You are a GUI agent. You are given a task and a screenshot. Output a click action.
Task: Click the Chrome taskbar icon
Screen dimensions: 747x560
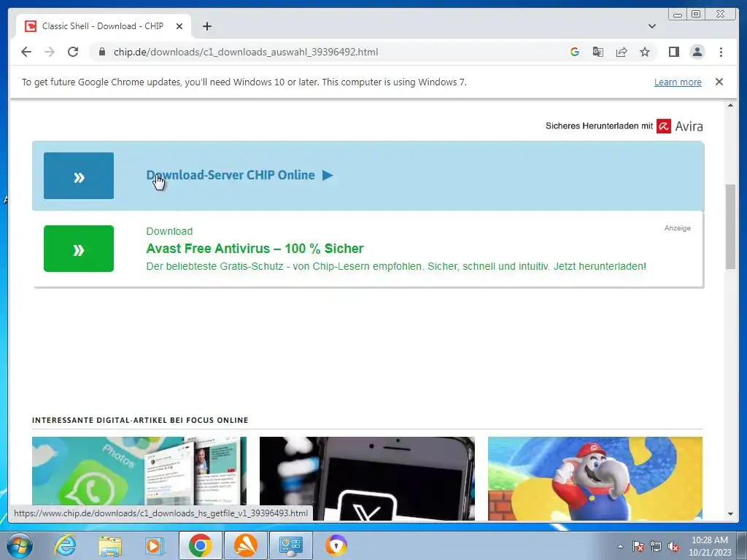200,545
